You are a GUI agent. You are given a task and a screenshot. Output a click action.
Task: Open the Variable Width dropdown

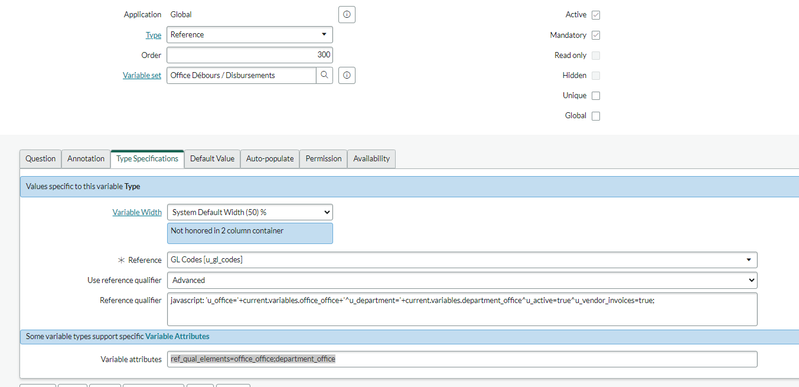pyautogui.click(x=250, y=212)
